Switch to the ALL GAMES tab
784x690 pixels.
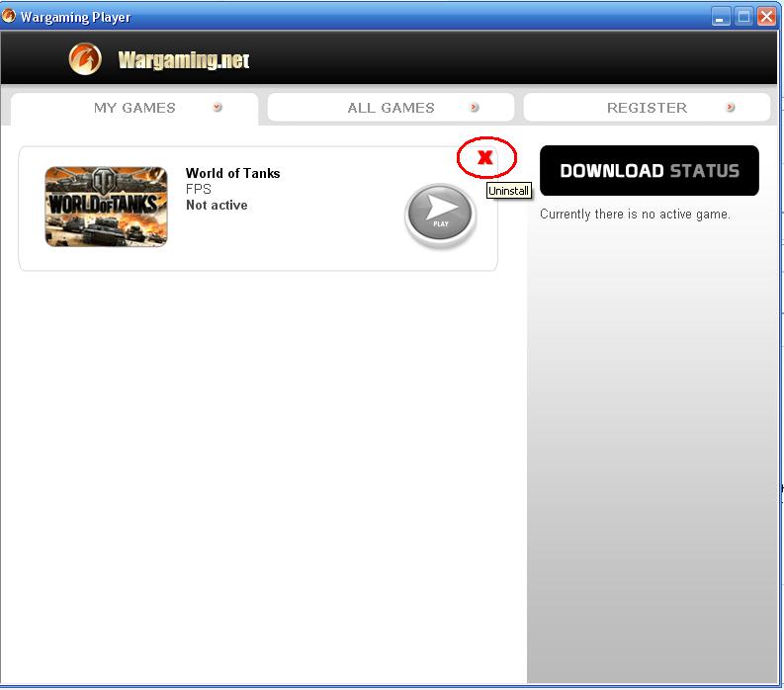click(x=391, y=107)
